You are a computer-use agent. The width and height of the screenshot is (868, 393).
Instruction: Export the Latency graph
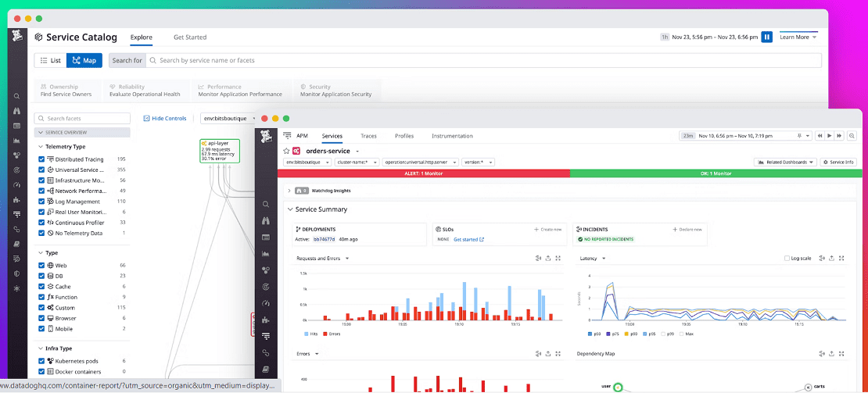click(x=831, y=258)
